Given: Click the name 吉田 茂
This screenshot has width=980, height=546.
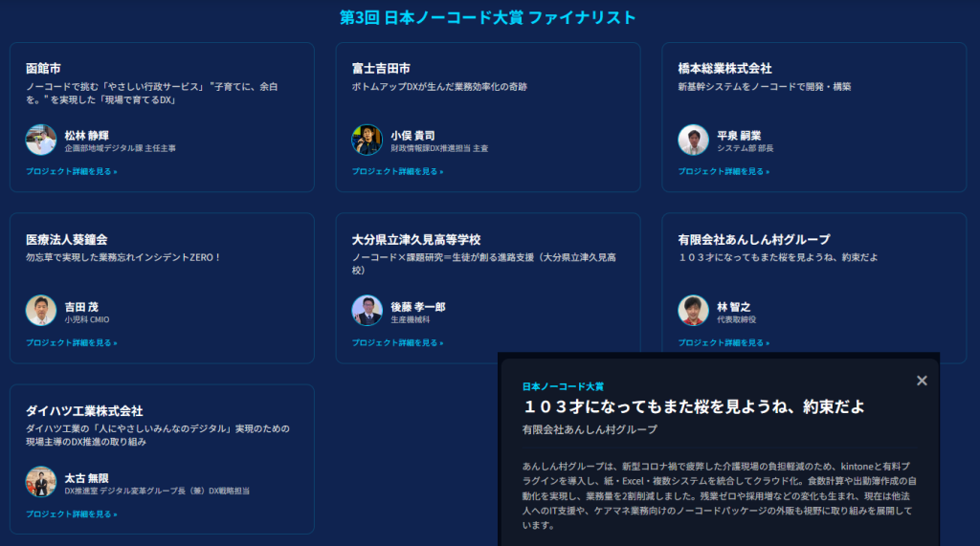Looking at the screenshot, I should (81, 307).
